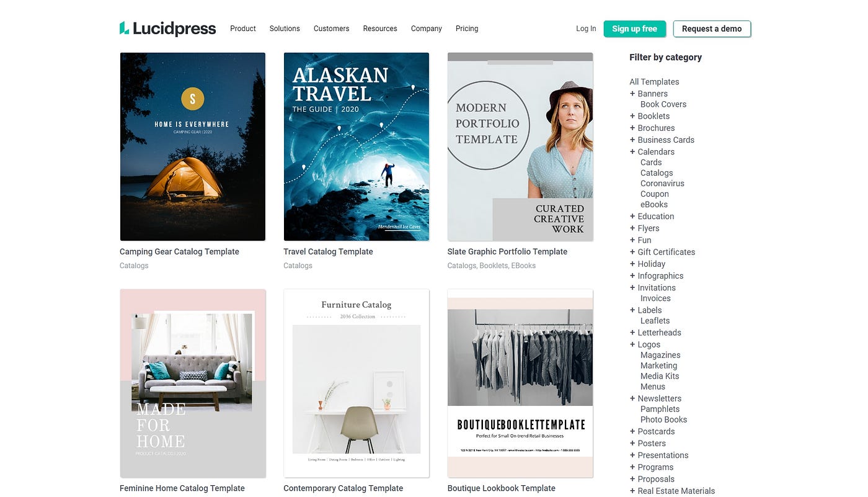Image resolution: width=868 pixels, height=497 pixels.
Task: Select the Leaflets category
Action: click(655, 321)
